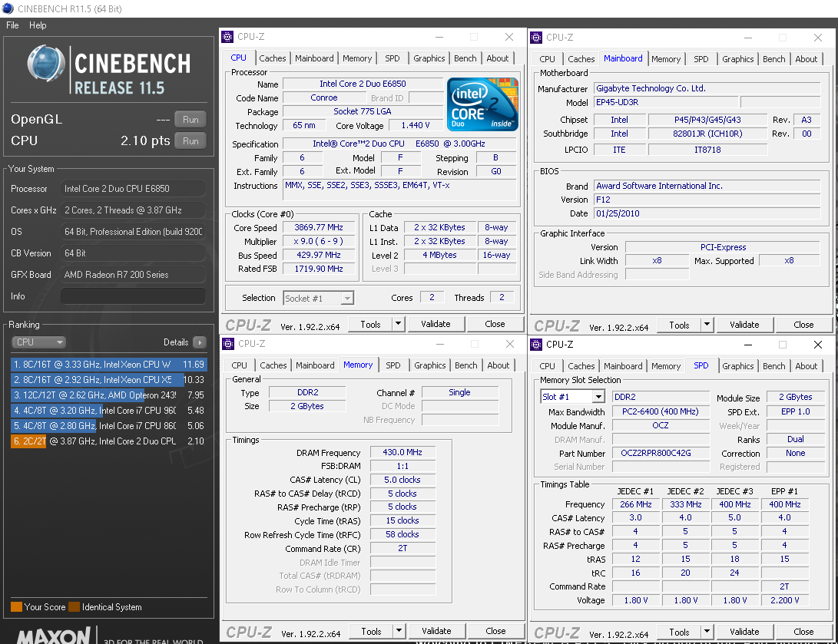Select ranking row 1 Xeon 8C/16T 3.33 GHz

click(108, 365)
